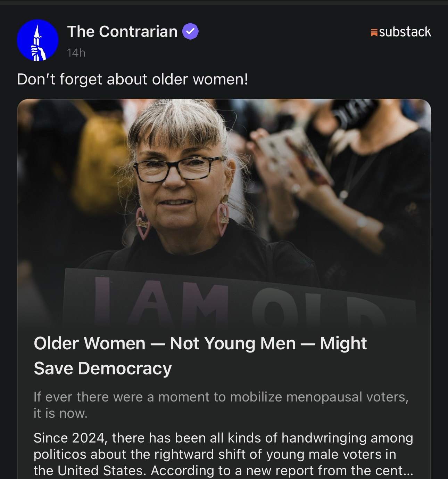
Task: Open "Older Women — Not Young Men" headline
Action: 200,343
